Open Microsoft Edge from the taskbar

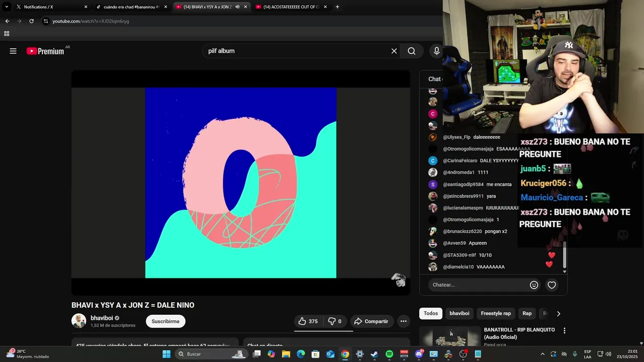tap(301, 354)
